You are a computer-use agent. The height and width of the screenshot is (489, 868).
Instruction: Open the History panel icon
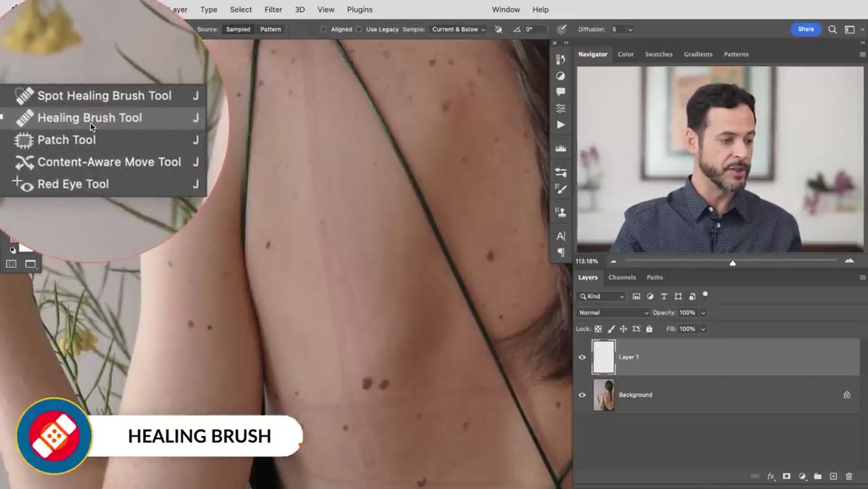[x=561, y=59]
